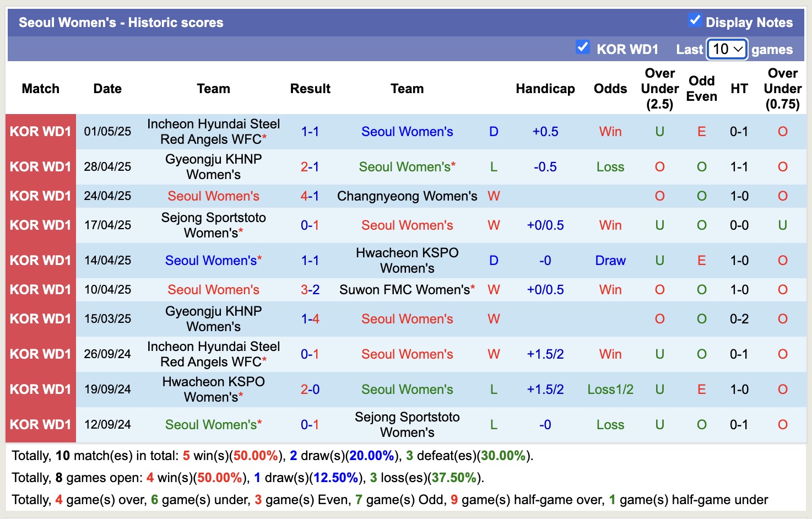Click Gyeongju KHNP Women's in the 28/04/25 row
The image size is (812, 519).
(213, 166)
